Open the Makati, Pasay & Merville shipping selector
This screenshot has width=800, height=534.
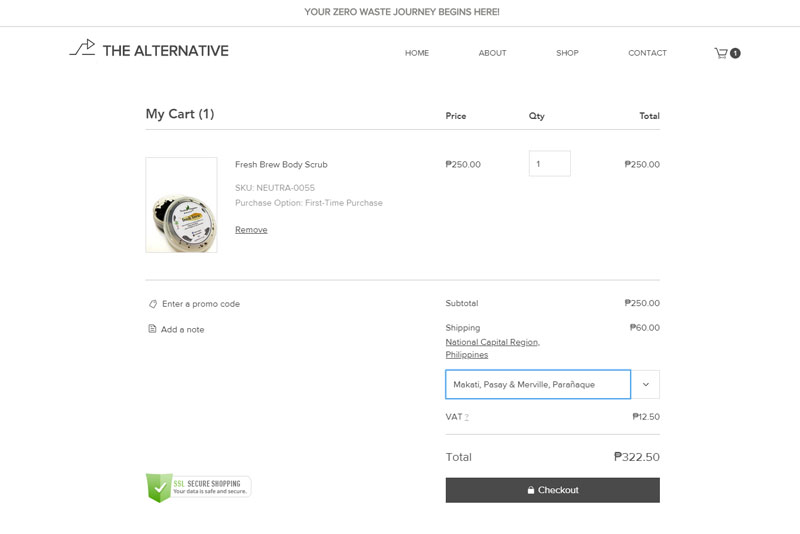point(538,384)
